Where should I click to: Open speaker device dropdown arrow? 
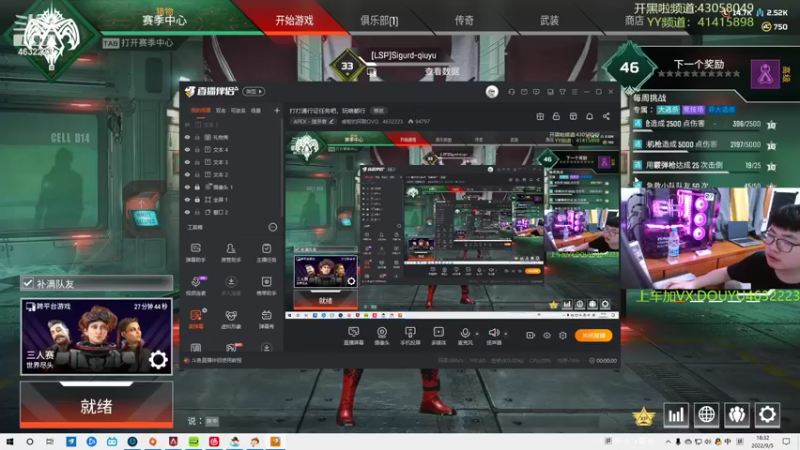[x=506, y=334]
